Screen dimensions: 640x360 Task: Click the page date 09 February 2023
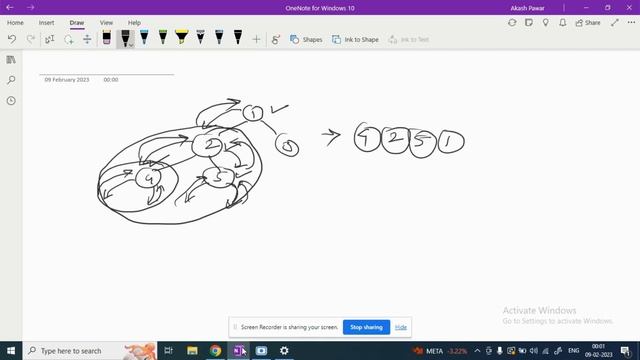[x=67, y=80]
